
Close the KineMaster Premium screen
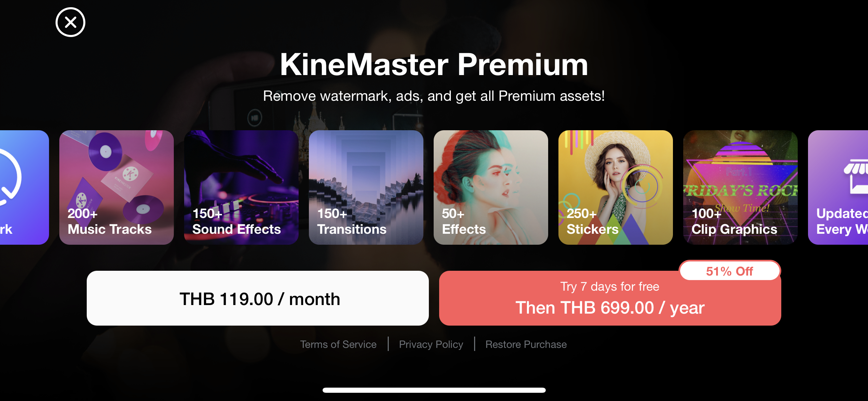click(x=70, y=22)
